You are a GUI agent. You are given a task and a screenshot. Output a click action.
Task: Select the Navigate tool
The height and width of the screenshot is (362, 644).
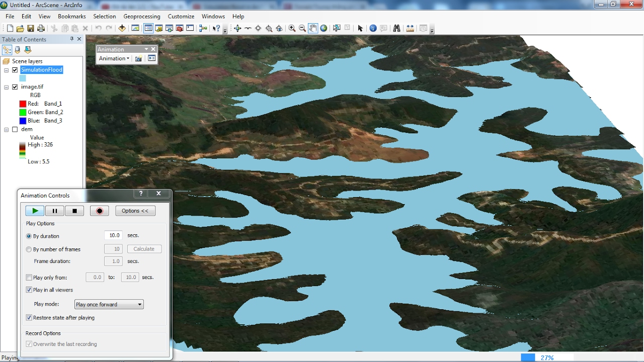pos(237,29)
